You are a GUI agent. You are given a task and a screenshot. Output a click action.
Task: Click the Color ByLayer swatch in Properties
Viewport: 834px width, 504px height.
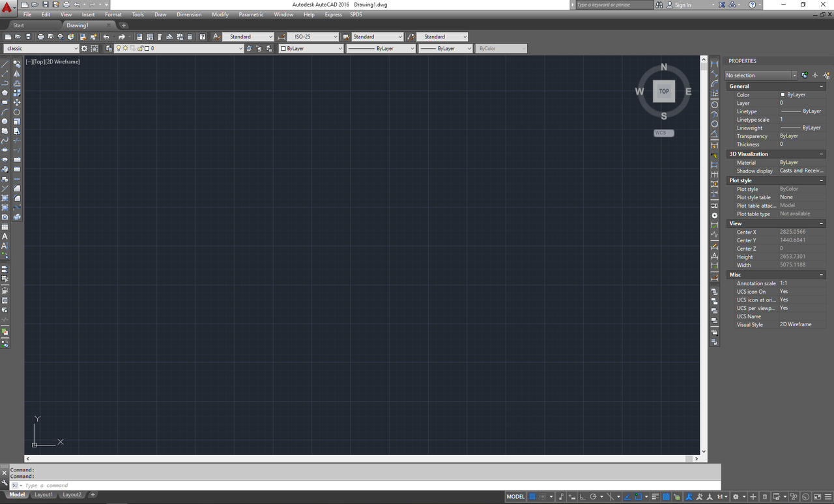[783, 94]
